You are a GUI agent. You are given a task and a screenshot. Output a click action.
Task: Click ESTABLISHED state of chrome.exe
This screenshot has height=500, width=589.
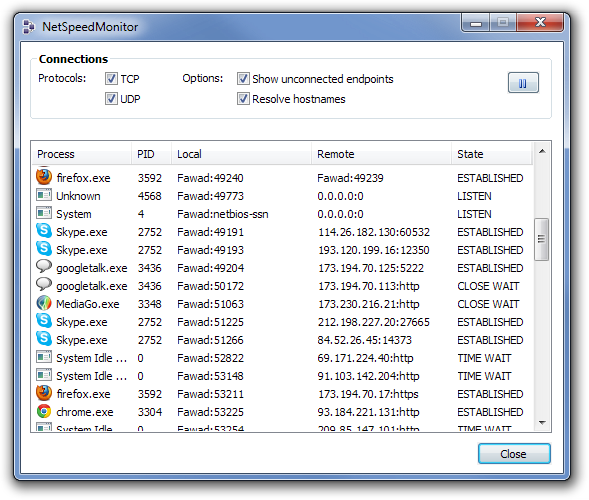490,412
